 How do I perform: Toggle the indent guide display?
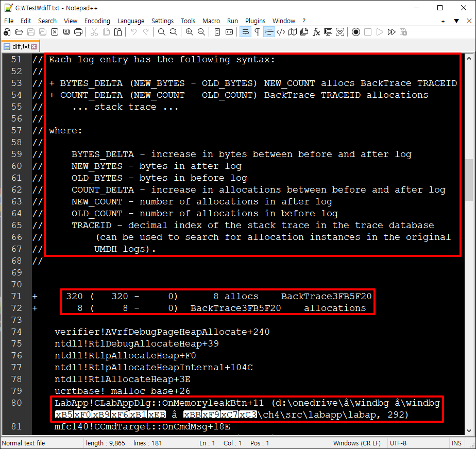point(268,32)
